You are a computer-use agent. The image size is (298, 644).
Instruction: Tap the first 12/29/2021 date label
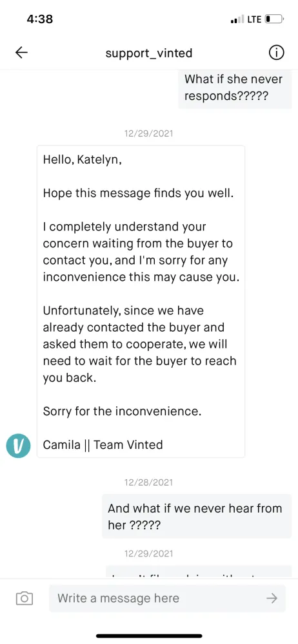point(148,133)
